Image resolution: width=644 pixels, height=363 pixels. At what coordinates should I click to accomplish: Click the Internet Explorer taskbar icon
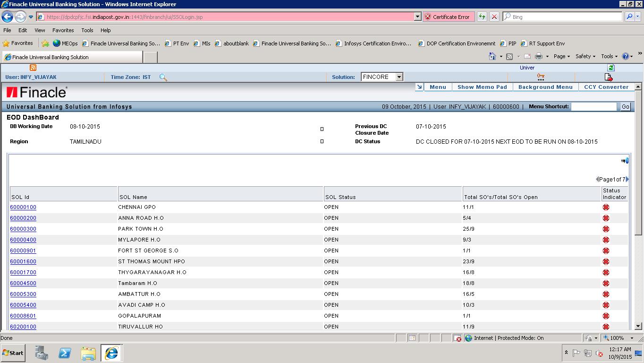111,353
